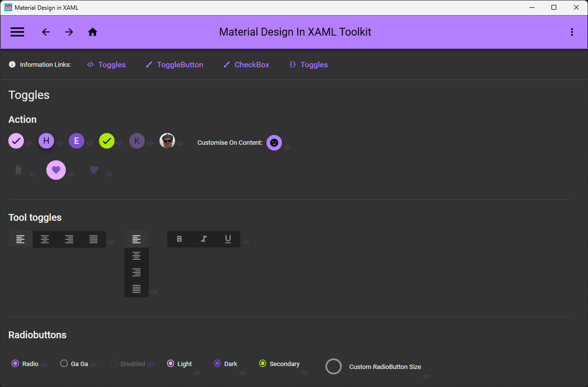View XAML code for Radio button
The image size is (588, 387).
pyautogui.click(x=44, y=365)
